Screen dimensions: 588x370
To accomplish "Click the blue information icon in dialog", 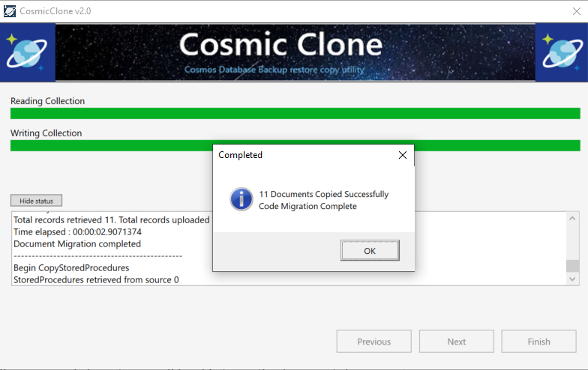I will pyautogui.click(x=241, y=199).
